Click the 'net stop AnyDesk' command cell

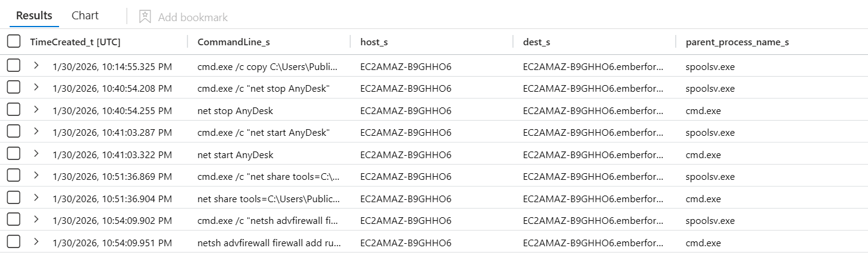point(235,111)
